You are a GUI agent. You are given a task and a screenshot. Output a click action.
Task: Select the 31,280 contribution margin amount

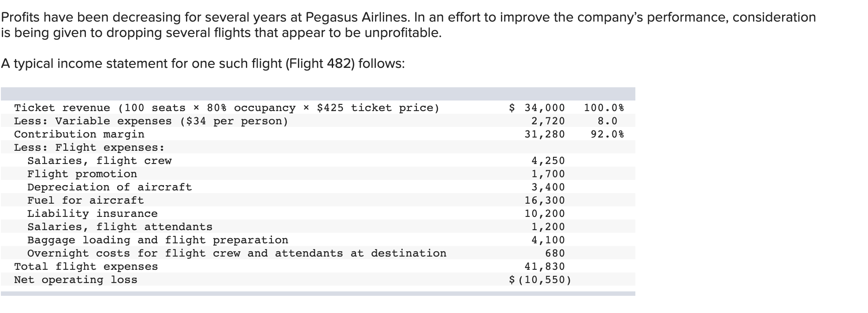545,134
